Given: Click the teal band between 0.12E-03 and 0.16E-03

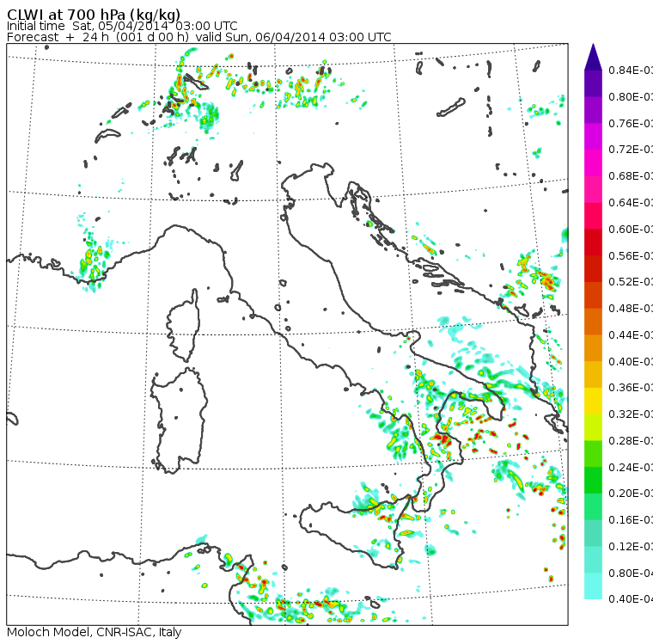Looking at the screenshot, I should (x=593, y=533).
